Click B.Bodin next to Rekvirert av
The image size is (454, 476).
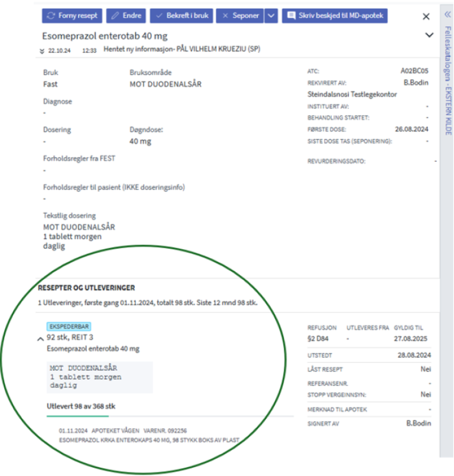coord(416,83)
